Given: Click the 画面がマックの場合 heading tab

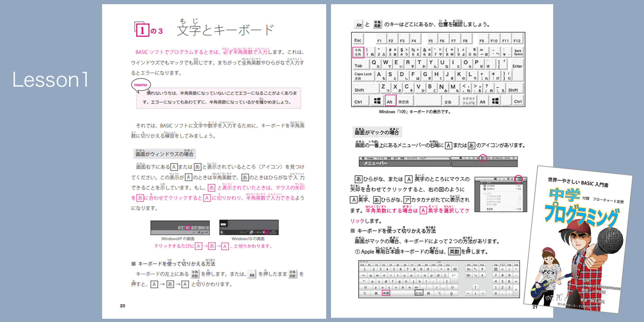Looking at the screenshot, I should (377, 132).
